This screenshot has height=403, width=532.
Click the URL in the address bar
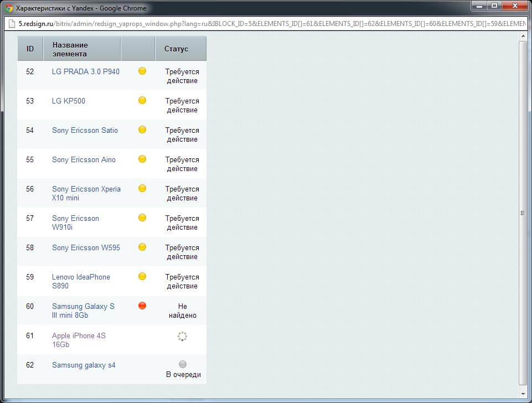(272, 24)
